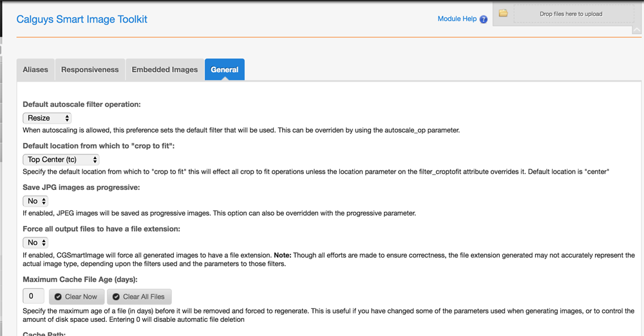This screenshot has height=336, width=644.
Task: Expand the Top Center (tc) crop location dropdown
Action: point(61,160)
